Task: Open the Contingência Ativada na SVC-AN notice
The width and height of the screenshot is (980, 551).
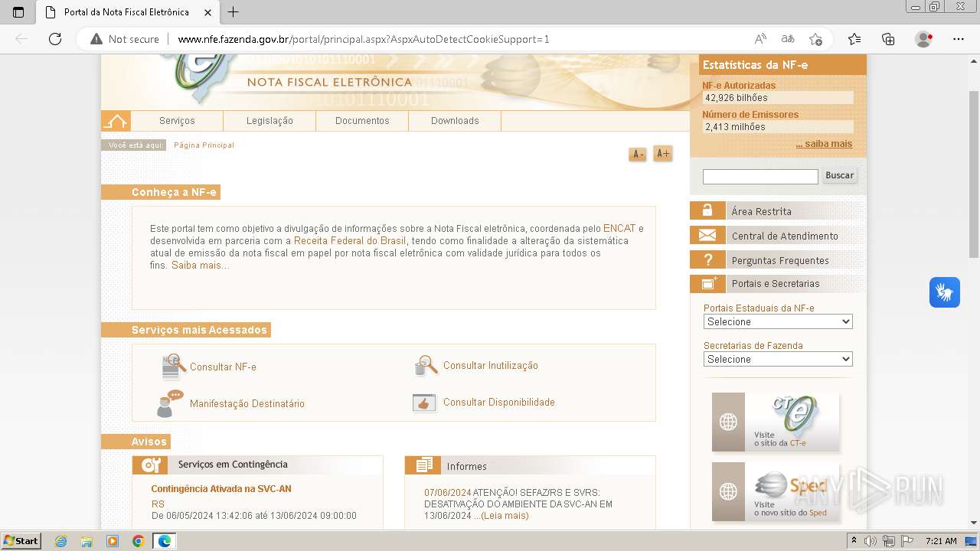Action: (221, 489)
